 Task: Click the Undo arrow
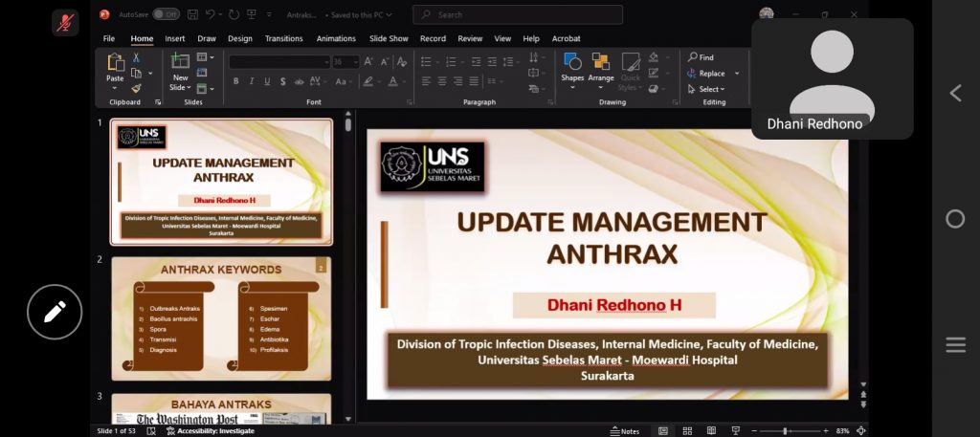(x=210, y=14)
